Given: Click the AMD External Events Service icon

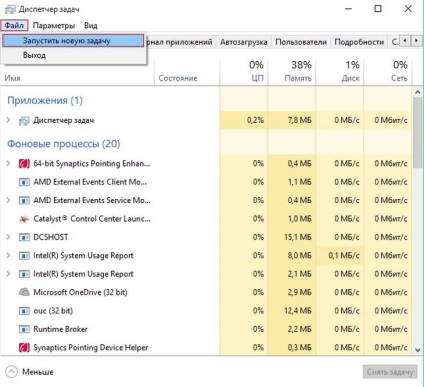Looking at the screenshot, I should point(24,201).
